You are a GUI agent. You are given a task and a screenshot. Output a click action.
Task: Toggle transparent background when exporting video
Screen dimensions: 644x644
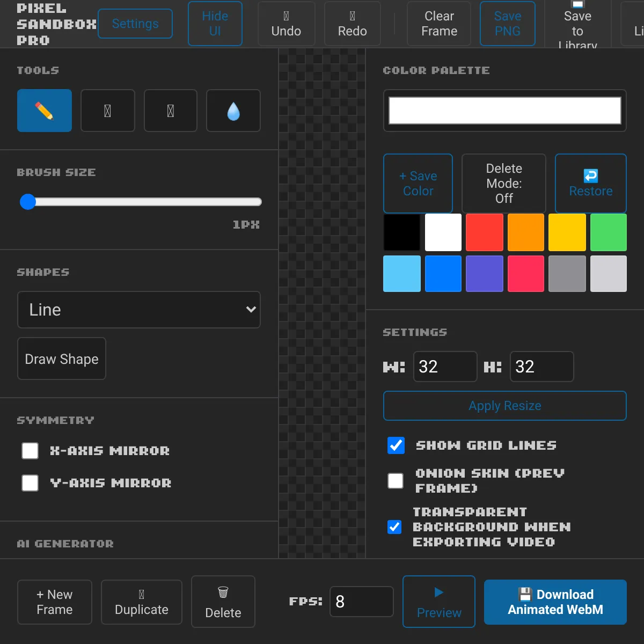tap(394, 527)
